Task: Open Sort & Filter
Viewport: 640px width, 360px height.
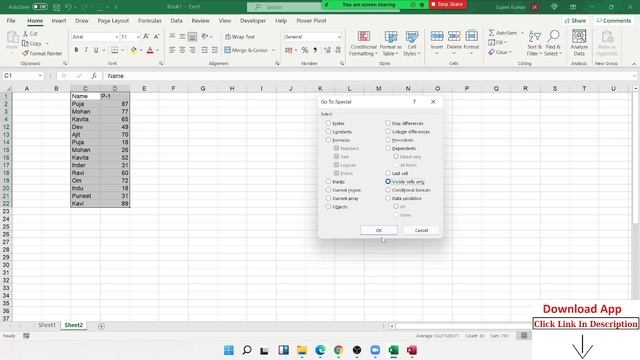Action: pyautogui.click(x=534, y=43)
